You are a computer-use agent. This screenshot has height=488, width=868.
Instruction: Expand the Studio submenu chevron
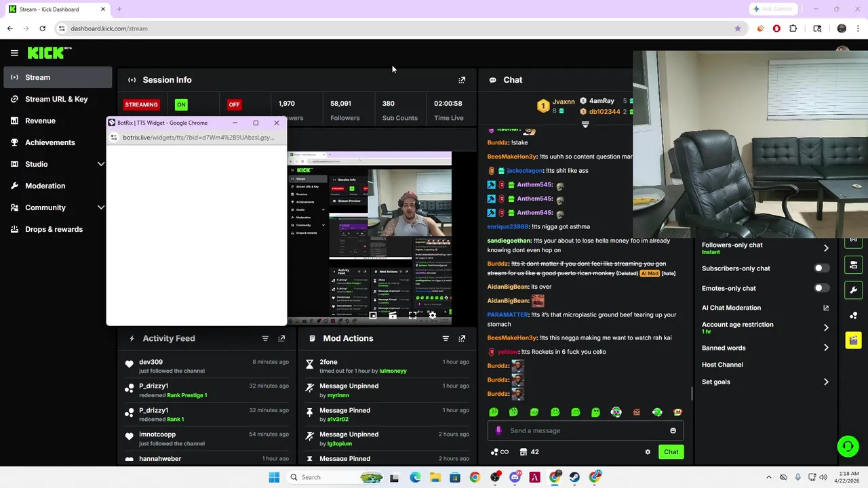tap(101, 164)
